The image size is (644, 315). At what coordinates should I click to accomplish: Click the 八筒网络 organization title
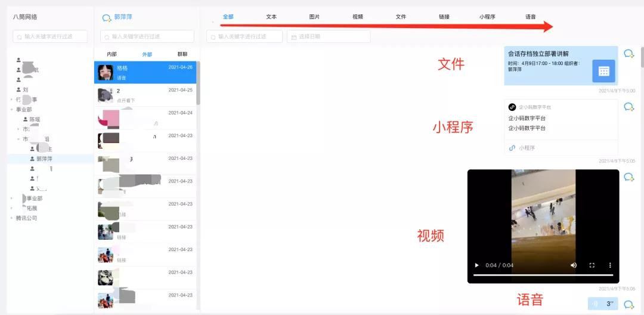25,17
